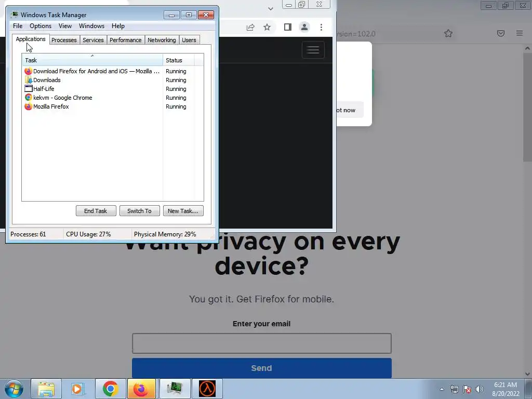The height and width of the screenshot is (399, 532).
Task: Click the End Task button
Action: [96, 211]
